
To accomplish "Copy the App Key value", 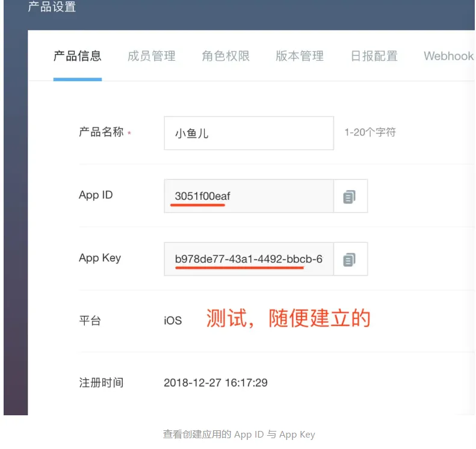I will [x=350, y=259].
